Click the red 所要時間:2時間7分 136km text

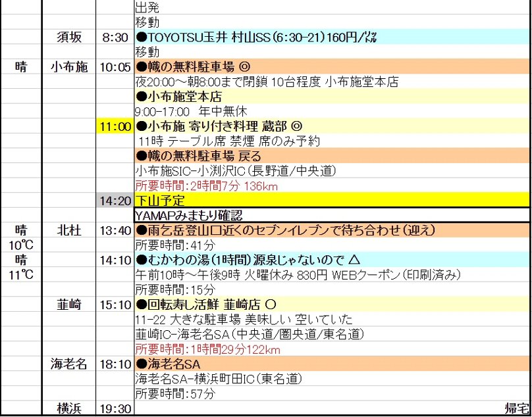(206, 186)
